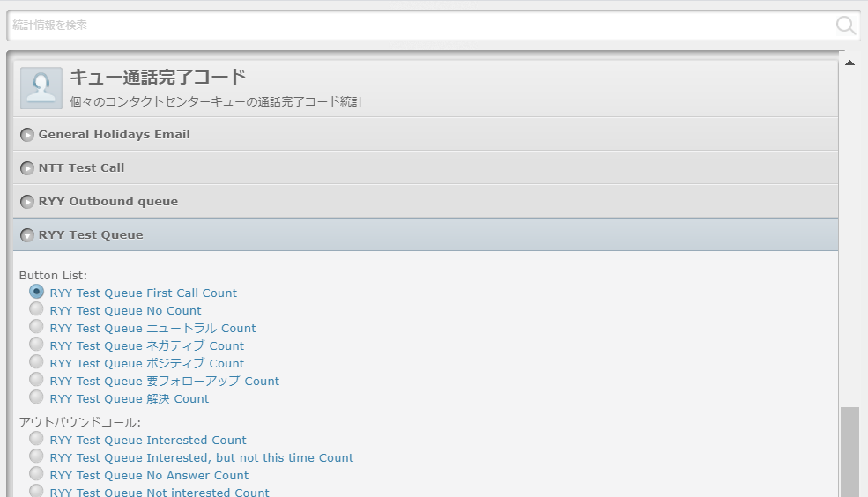Image resolution: width=868 pixels, height=497 pixels.
Task: Expand the NTT Test Call section
Action: click(x=425, y=167)
